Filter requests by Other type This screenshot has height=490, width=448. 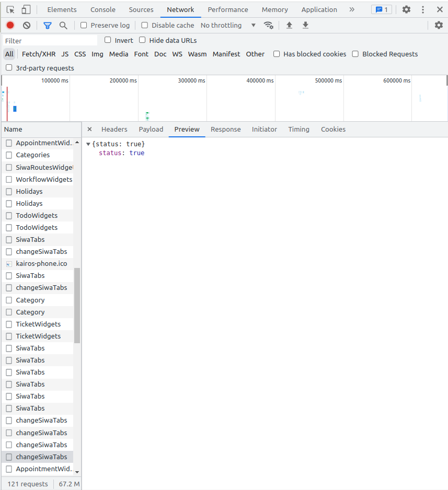pos(255,54)
